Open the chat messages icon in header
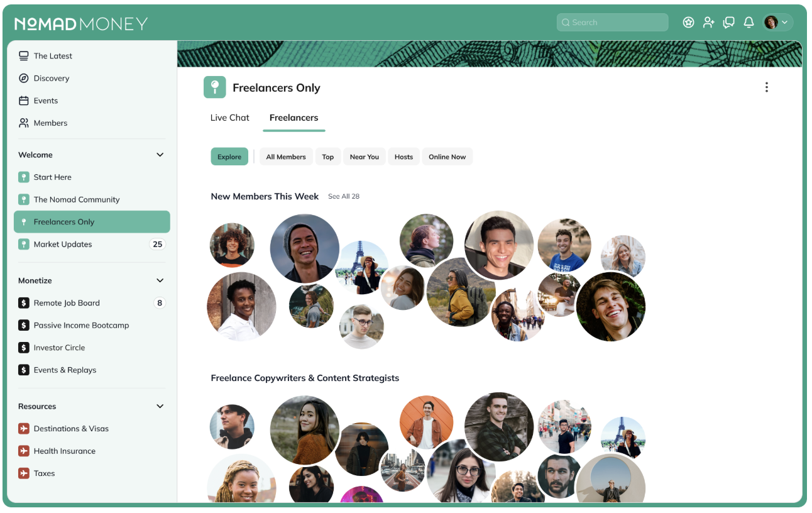 point(729,23)
